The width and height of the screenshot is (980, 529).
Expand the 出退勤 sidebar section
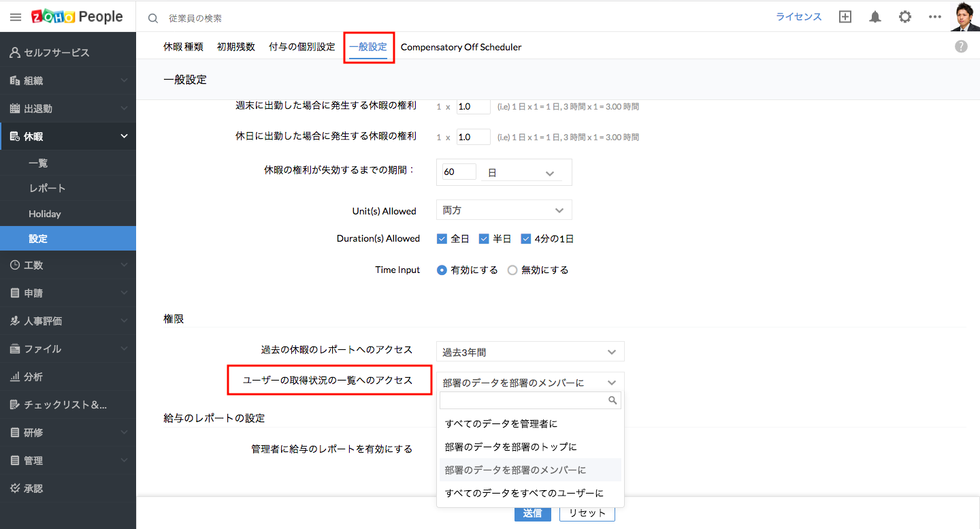click(x=68, y=108)
